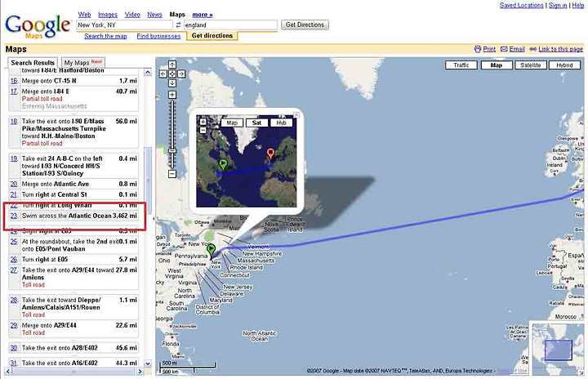Click the link chain icon
Viewport: 588px width, 379px height.
click(x=532, y=49)
